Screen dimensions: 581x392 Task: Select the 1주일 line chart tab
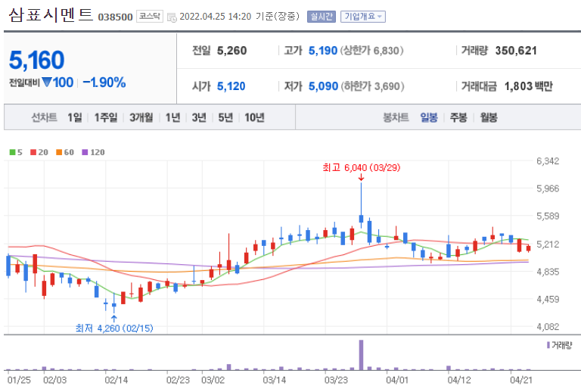point(106,117)
